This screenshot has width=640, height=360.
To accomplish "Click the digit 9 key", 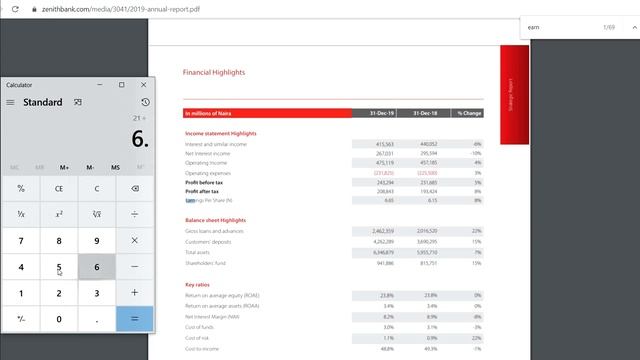I will click(97, 241).
